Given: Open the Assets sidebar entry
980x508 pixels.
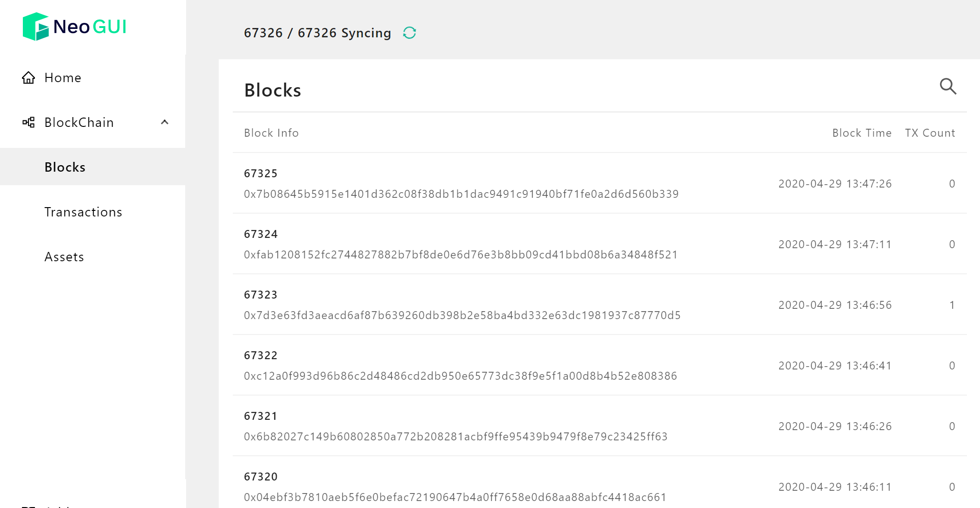Looking at the screenshot, I should 93,257.
